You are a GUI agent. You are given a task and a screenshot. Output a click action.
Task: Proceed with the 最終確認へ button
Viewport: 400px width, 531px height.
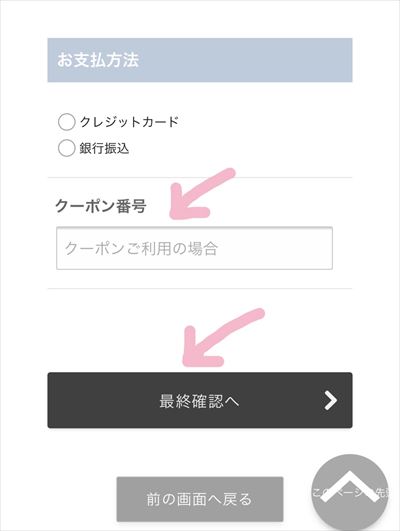coord(200,400)
